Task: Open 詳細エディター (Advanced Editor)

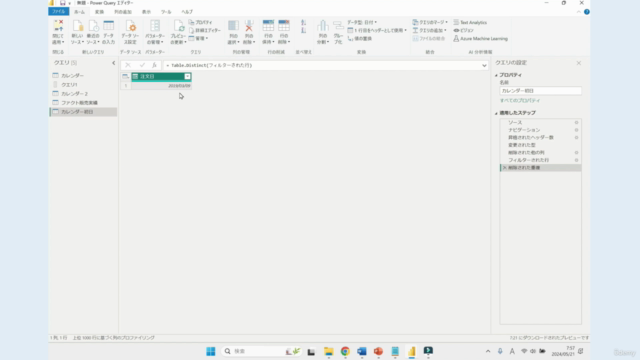Action: [205, 30]
